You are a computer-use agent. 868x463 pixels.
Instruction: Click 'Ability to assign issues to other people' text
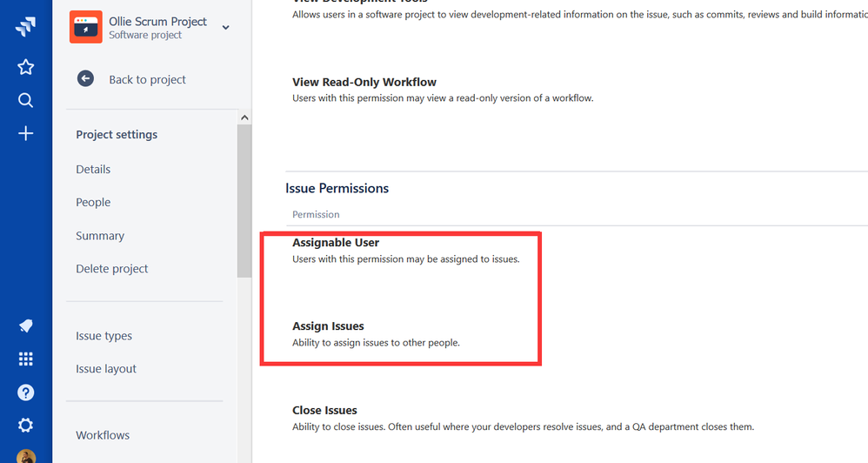click(376, 343)
